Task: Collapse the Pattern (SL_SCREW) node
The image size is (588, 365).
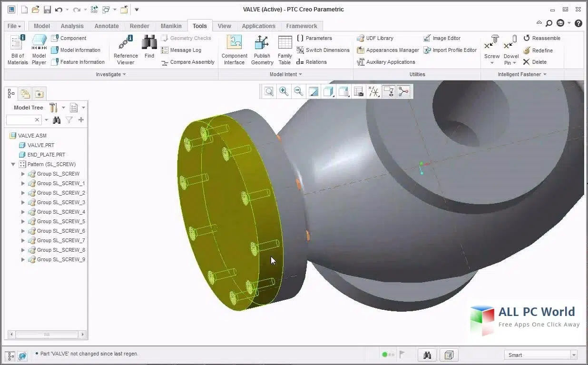Action: (x=13, y=164)
